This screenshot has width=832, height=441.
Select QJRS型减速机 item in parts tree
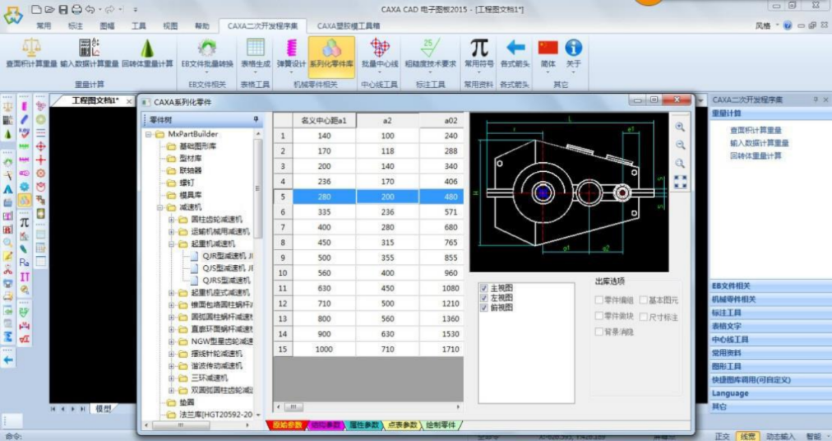click(226, 280)
